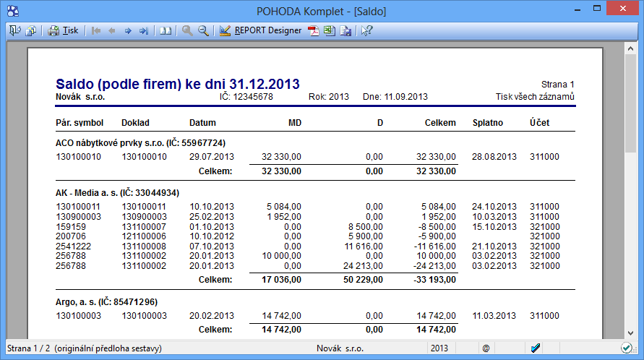
Task: Go to the previous page arrow
Action: [112, 30]
